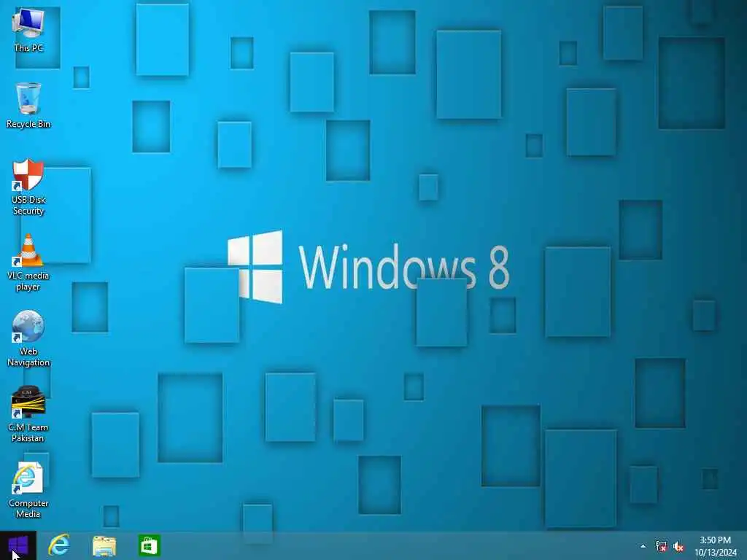Show hidden tray icons arrow

tap(643, 546)
